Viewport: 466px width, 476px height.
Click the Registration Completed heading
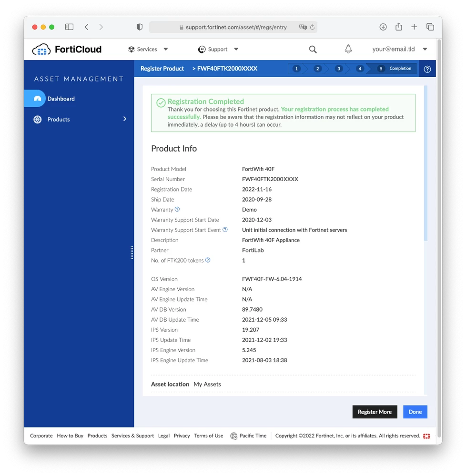tap(206, 101)
